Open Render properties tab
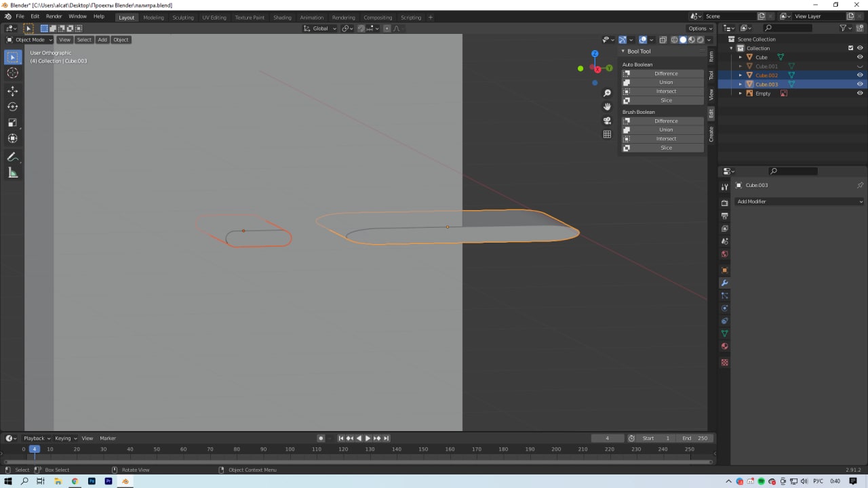This screenshot has height=488, width=868. point(724,203)
